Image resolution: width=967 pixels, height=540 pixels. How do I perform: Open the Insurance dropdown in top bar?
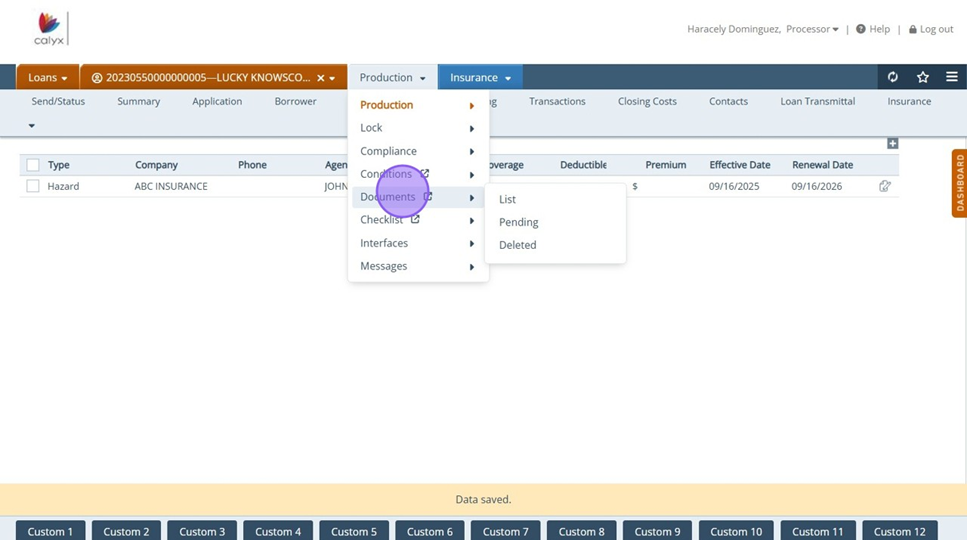tap(480, 78)
